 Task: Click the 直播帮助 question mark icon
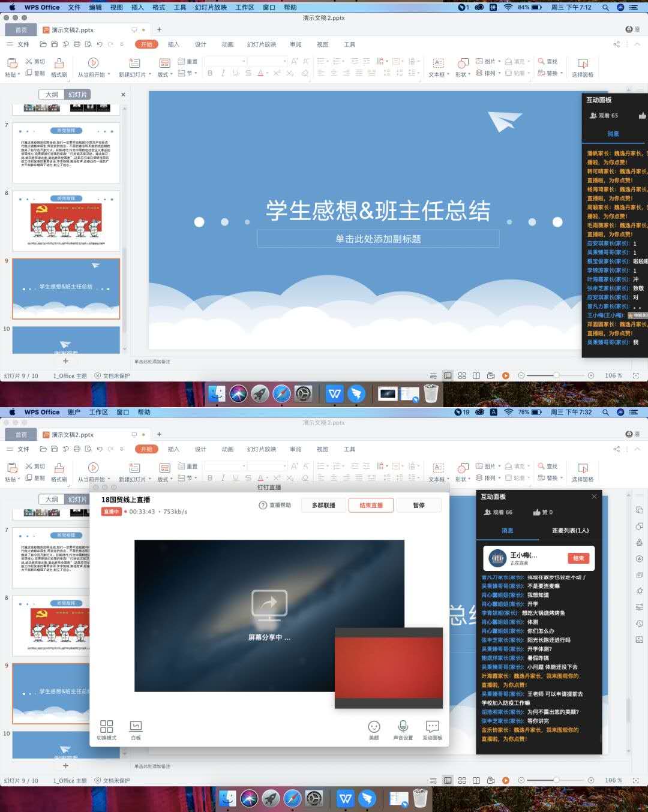click(263, 506)
